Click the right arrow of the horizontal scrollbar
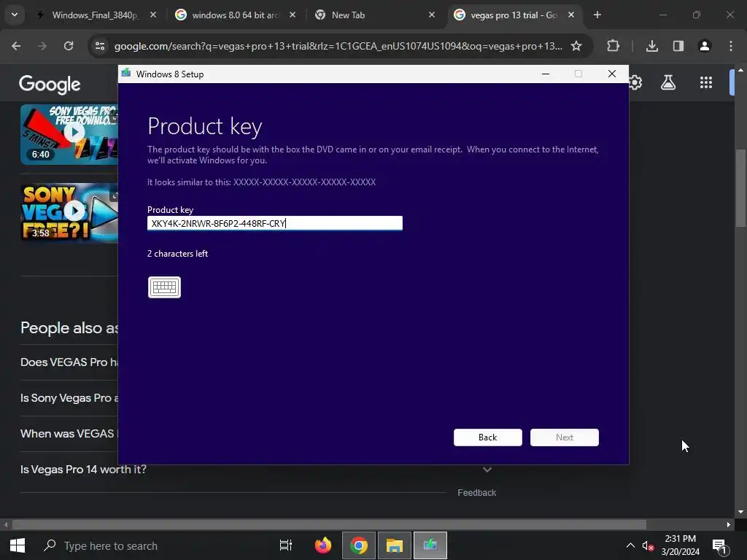This screenshot has height=560, width=747. [x=729, y=525]
